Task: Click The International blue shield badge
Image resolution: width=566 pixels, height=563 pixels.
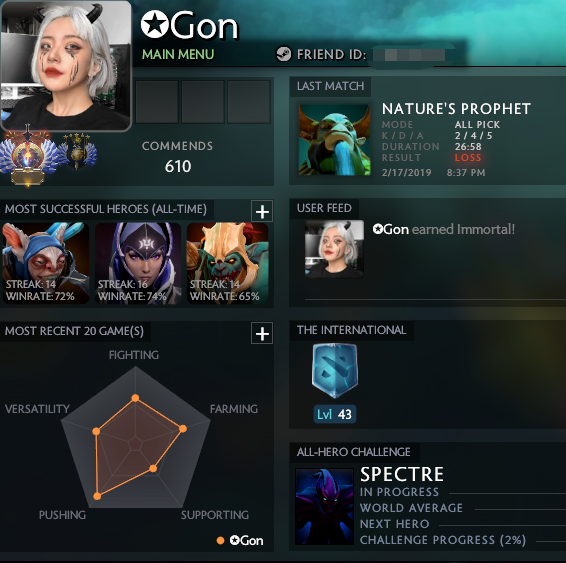Action: coord(335,370)
